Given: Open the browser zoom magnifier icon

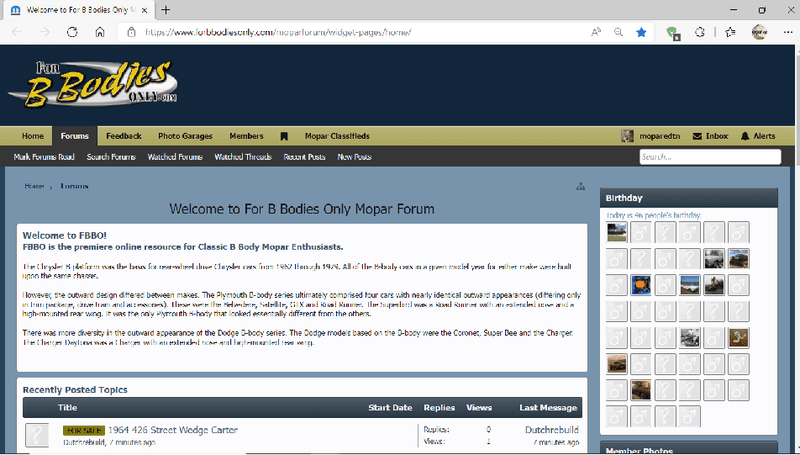Looking at the screenshot, I should [619, 32].
